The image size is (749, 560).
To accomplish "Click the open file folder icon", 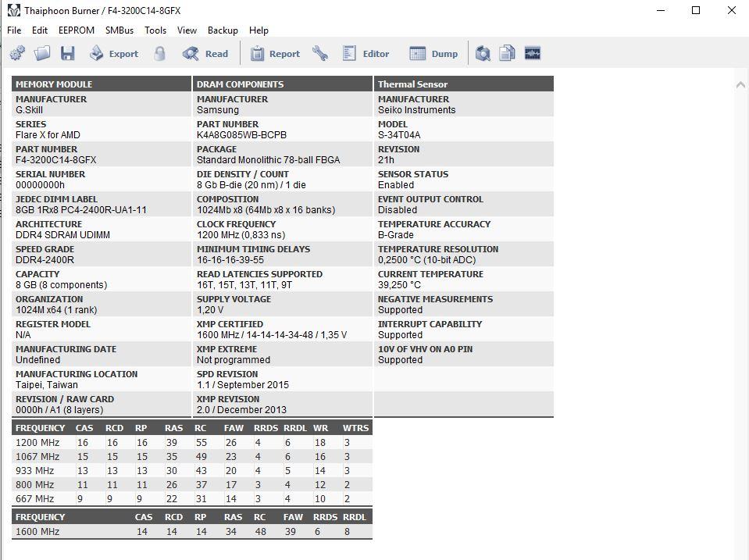I will [42, 54].
